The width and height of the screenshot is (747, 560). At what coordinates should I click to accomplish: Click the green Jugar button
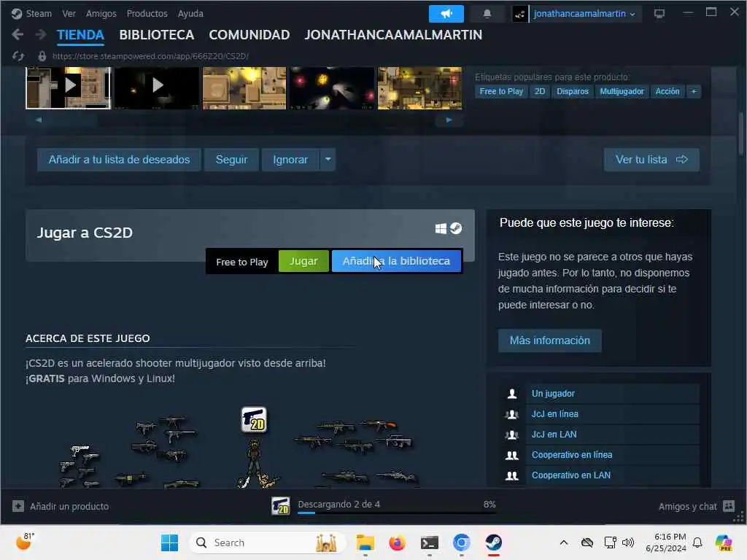pyautogui.click(x=303, y=261)
